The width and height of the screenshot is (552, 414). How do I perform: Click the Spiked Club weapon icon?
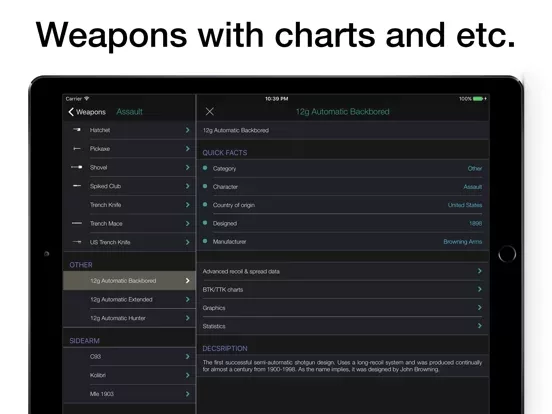pyautogui.click(x=77, y=186)
